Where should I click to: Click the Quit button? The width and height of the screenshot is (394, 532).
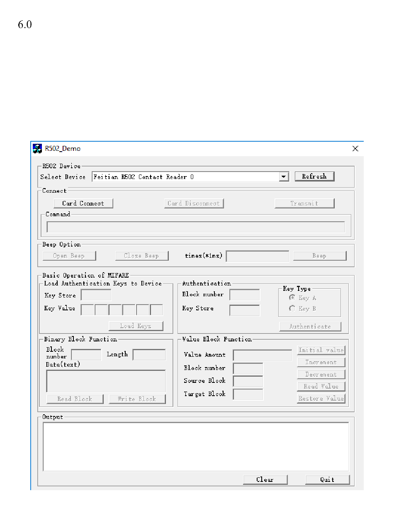pos(328,479)
